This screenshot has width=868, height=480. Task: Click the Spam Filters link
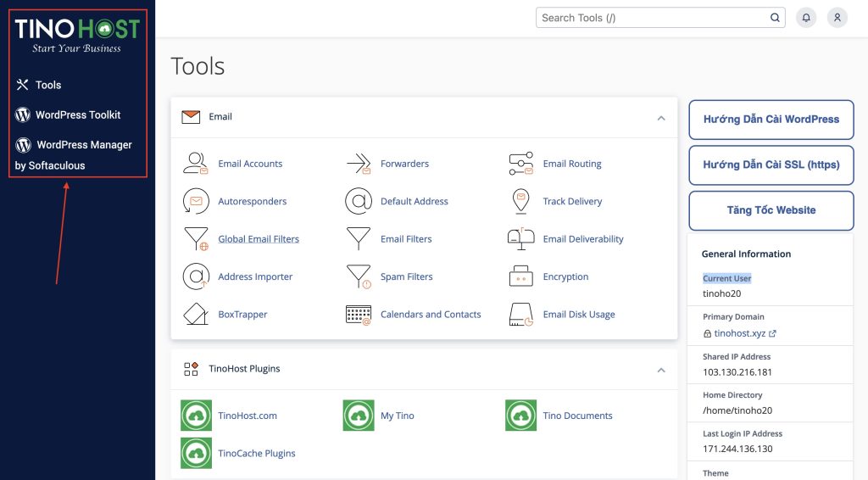(406, 276)
